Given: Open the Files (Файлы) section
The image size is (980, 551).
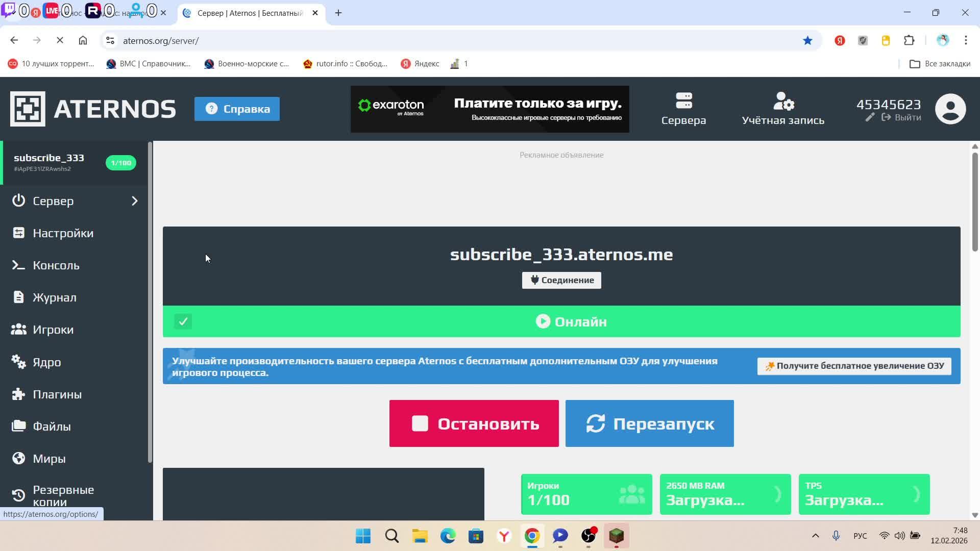Looking at the screenshot, I should click(52, 427).
